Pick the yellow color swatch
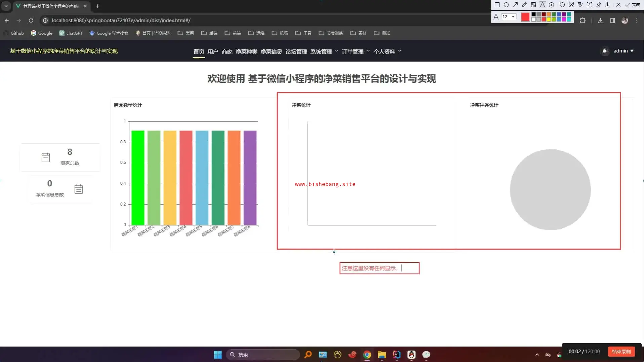 (x=549, y=19)
